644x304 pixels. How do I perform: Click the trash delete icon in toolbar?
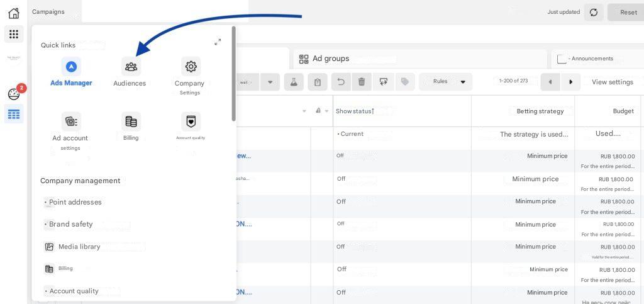point(362,82)
